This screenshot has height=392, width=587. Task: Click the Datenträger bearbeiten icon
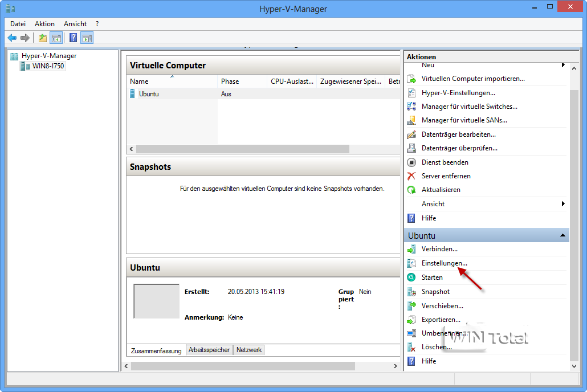coord(411,134)
